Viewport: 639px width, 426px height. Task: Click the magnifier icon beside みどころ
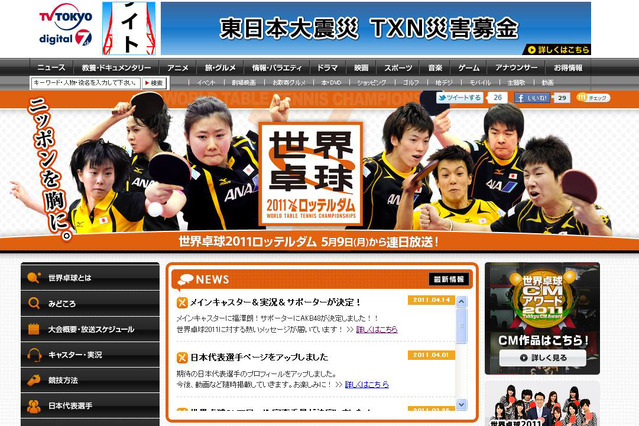pos(34,303)
